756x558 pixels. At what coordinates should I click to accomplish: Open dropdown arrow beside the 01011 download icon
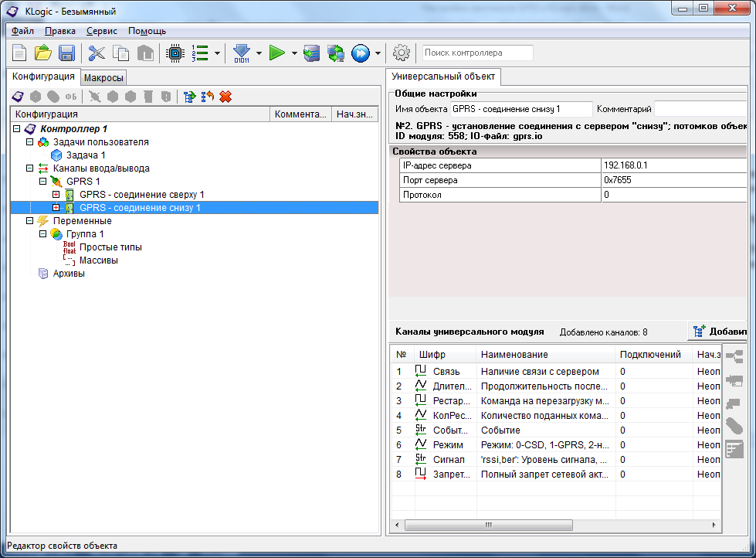coord(259,54)
